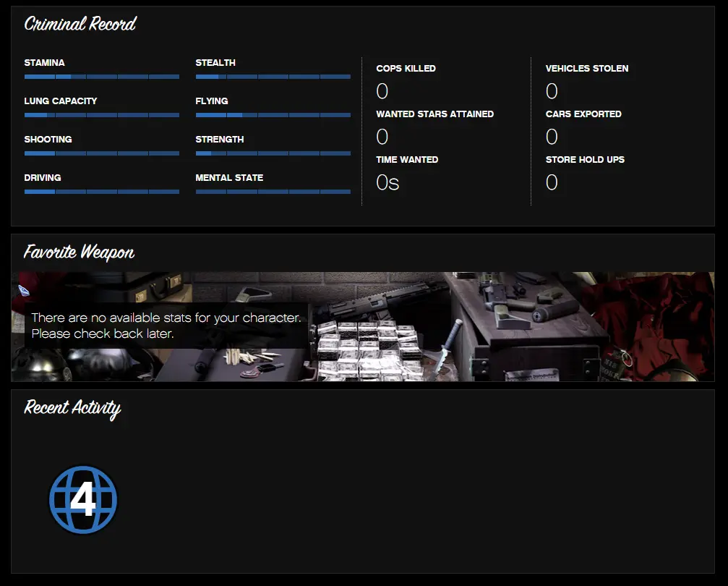
Task: Click the Mental State stat bar
Action: (273, 192)
